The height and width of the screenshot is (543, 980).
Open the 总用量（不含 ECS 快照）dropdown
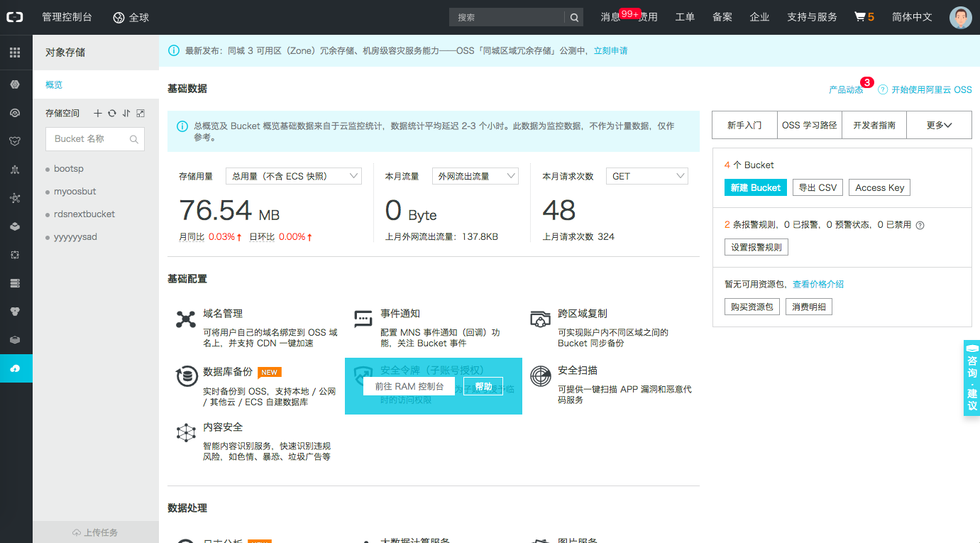click(x=294, y=176)
